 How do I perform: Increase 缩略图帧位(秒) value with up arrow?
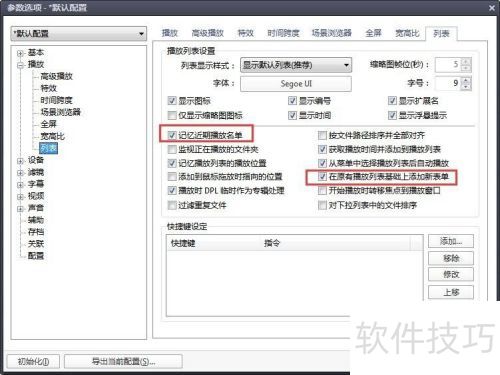pyautogui.click(x=466, y=61)
